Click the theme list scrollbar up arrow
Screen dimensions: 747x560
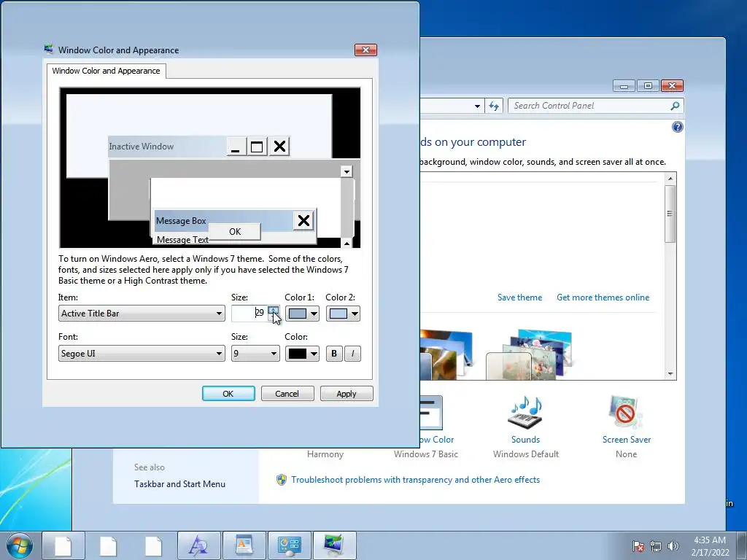[670, 179]
